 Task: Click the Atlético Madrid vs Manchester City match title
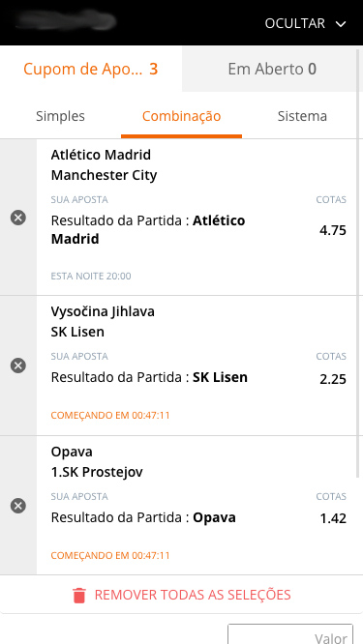(x=104, y=165)
